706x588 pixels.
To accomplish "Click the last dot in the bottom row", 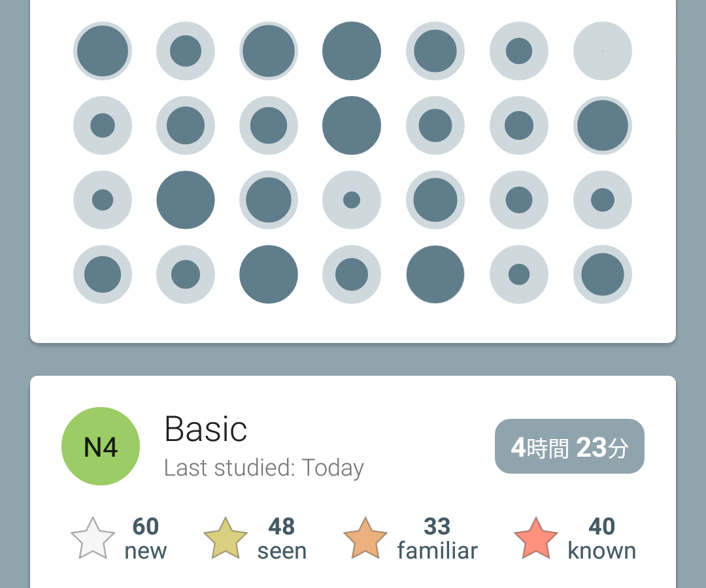I will tap(603, 274).
